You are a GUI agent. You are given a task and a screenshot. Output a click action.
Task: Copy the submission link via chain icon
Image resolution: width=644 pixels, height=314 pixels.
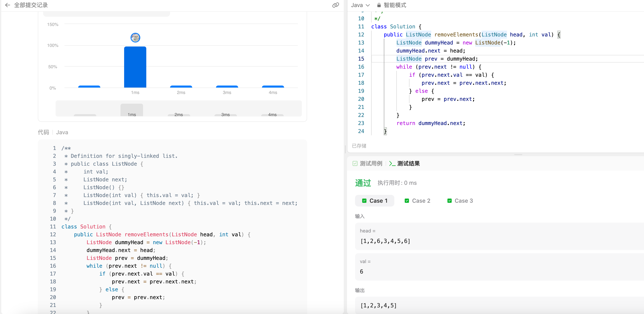coord(336,5)
